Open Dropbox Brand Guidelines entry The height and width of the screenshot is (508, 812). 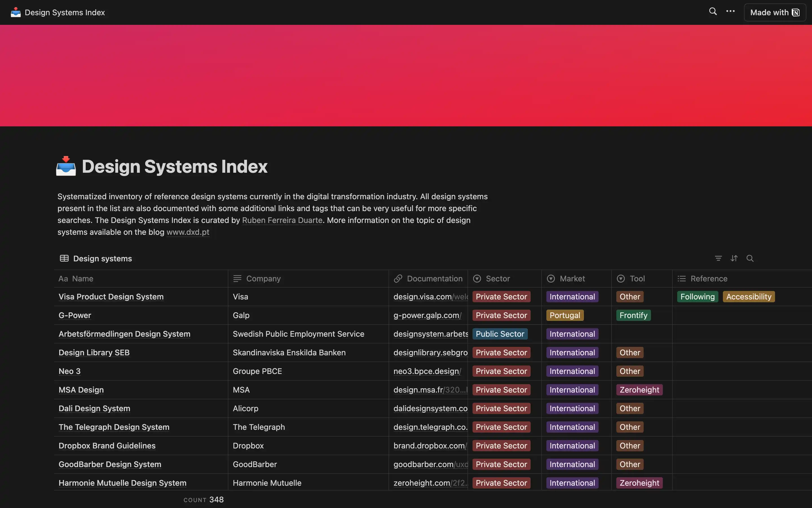click(107, 446)
